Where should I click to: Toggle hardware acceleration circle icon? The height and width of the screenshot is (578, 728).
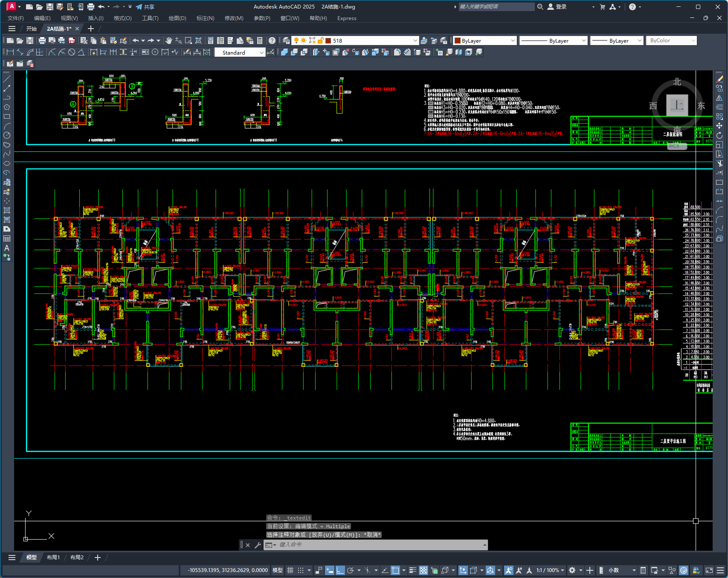pos(684,570)
